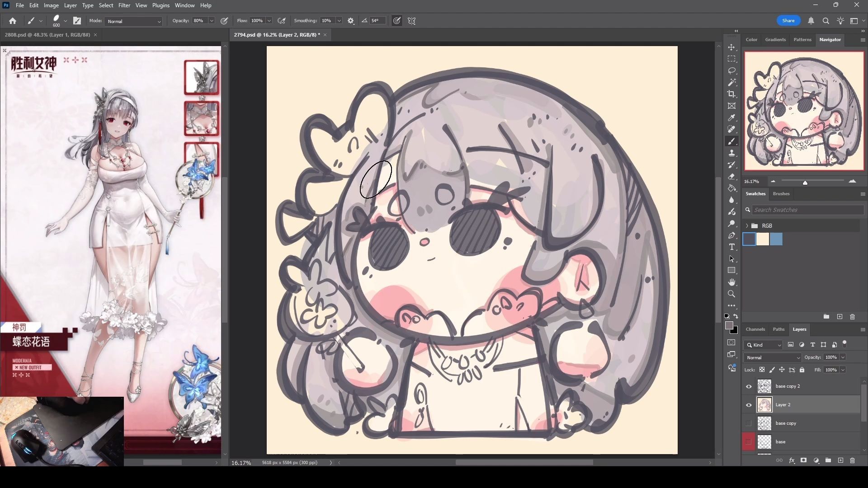Select the Dodge tool
868x488 pixels.
[731, 224]
